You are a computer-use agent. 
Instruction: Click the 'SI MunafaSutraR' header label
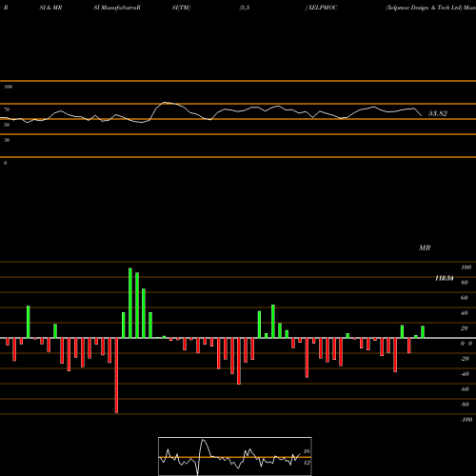[x=117, y=8]
